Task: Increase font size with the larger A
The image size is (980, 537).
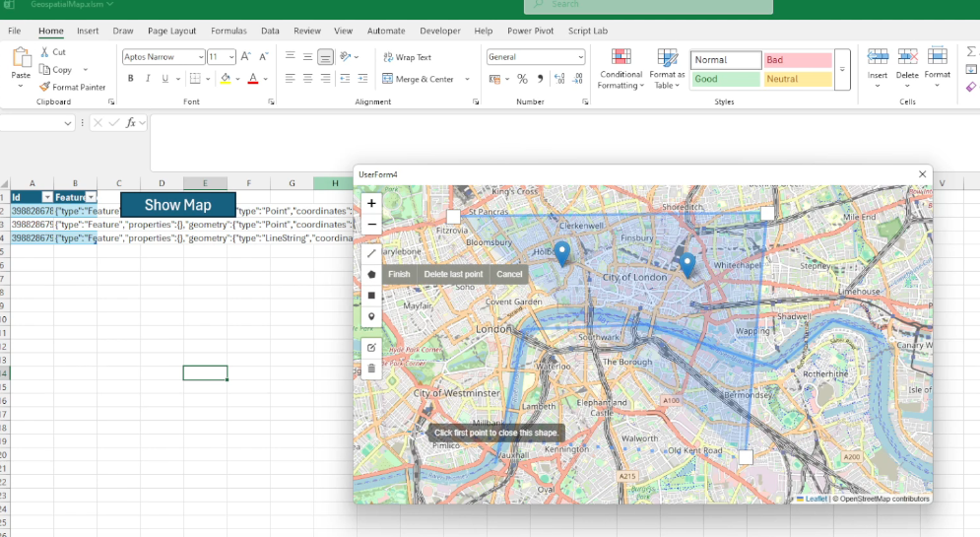Action: click(246, 57)
